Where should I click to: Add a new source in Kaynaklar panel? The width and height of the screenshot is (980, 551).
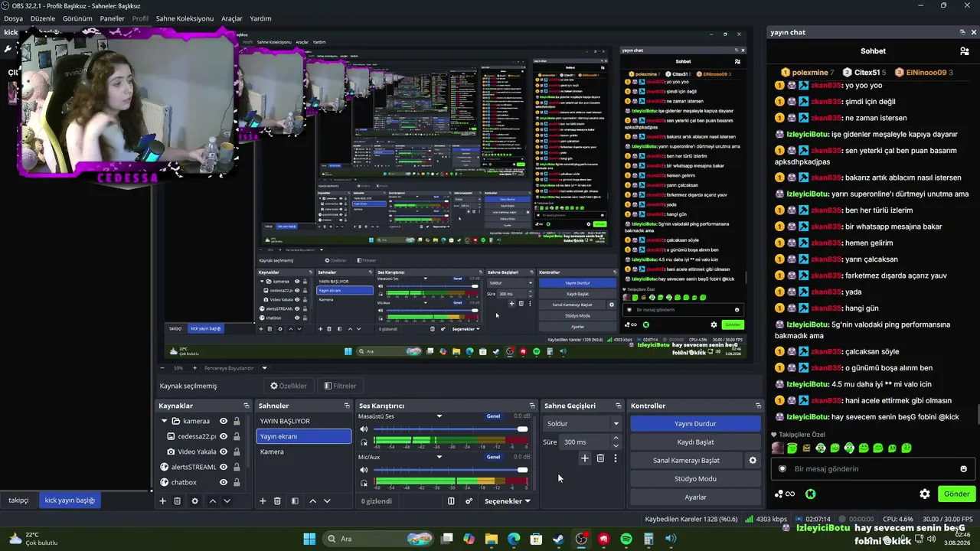[162, 500]
